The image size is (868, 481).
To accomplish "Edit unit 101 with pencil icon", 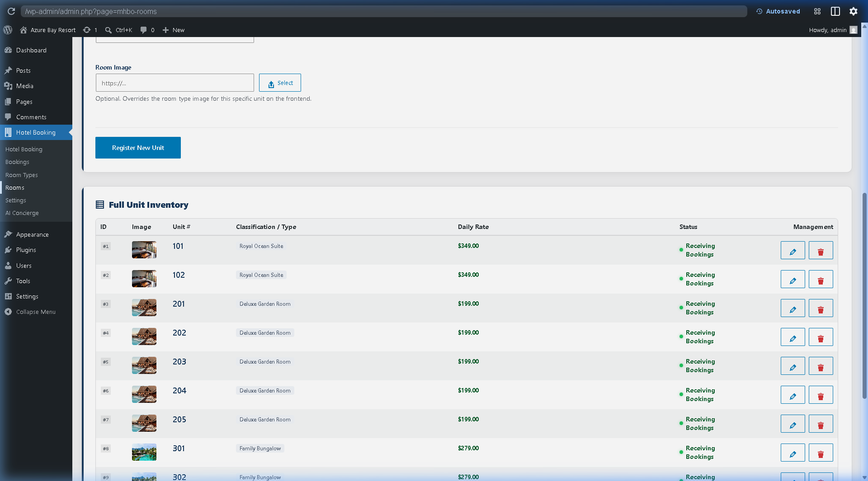I will tap(793, 250).
